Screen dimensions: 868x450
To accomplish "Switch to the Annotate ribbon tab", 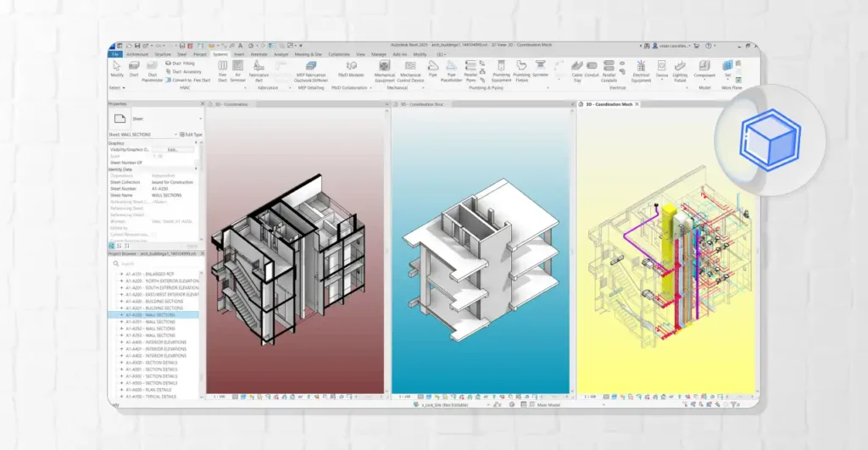I will click(x=259, y=54).
